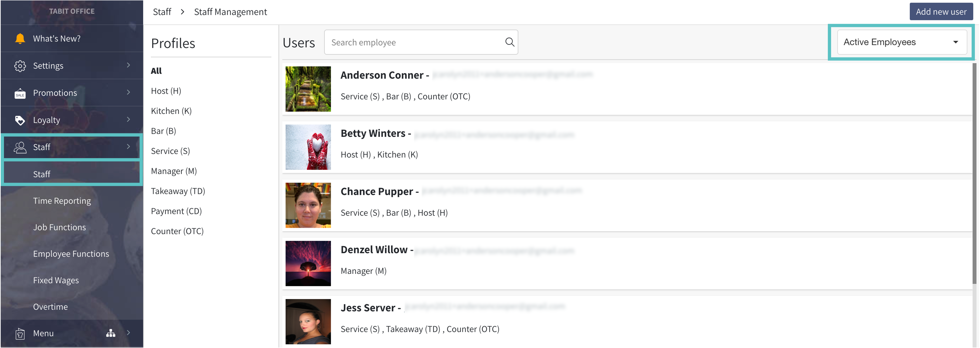Click the magnifier icon in employee search

(509, 42)
